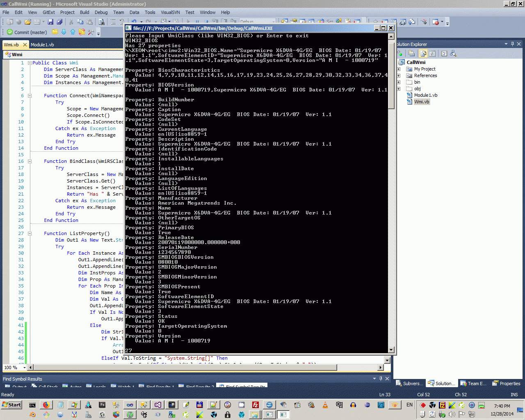Screen dimensions: 525x420
Task: Click the system tray clock showing 7:40 PM
Action: 502,406
